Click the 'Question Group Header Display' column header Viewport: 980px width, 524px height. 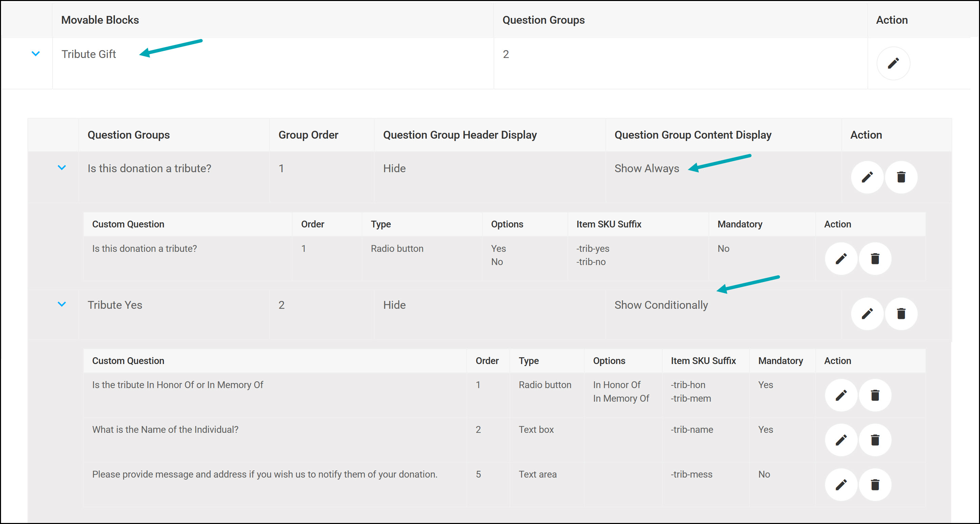click(x=460, y=135)
